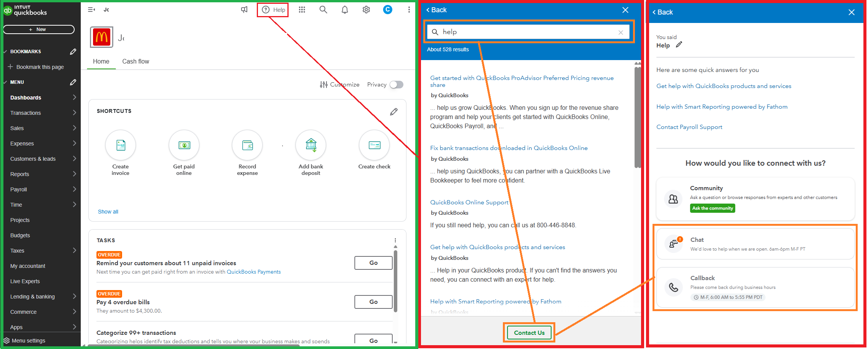This screenshot has width=868, height=349.
Task: Click the Community people icon
Action: (x=673, y=199)
